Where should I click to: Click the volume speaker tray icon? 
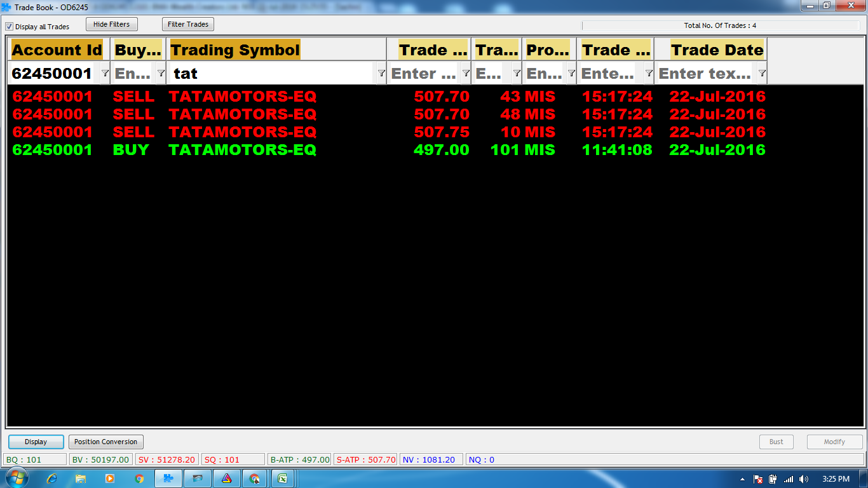(804, 479)
